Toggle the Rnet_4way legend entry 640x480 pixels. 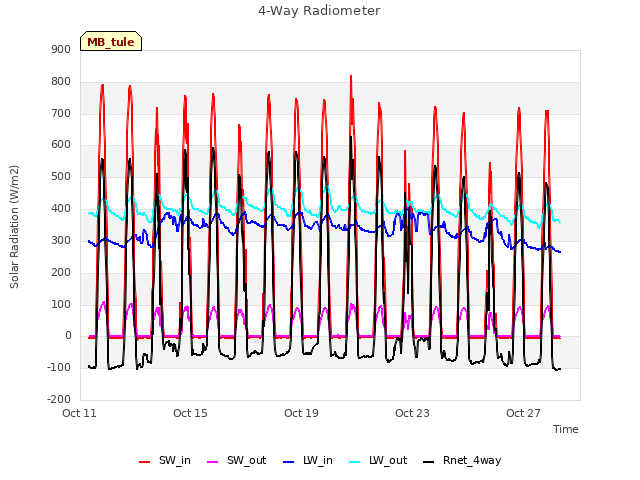[x=462, y=461]
